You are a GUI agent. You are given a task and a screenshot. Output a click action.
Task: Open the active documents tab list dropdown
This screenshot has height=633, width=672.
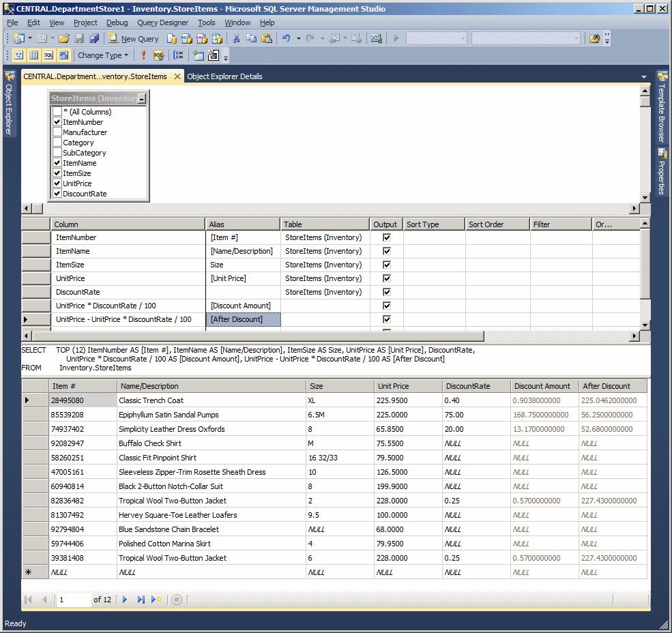[x=644, y=76]
